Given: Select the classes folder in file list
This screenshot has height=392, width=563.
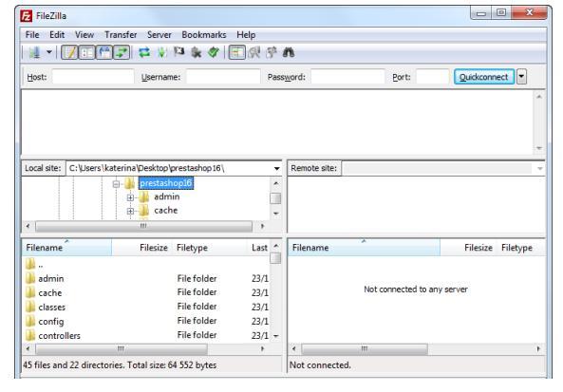Looking at the screenshot, I should [x=146, y=308].
